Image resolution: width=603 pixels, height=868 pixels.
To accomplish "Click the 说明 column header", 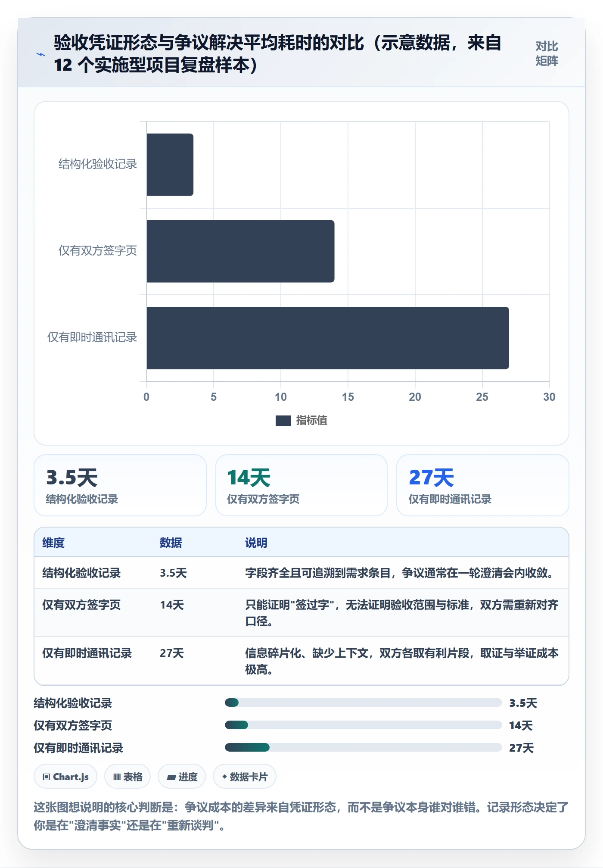I will pos(256,543).
